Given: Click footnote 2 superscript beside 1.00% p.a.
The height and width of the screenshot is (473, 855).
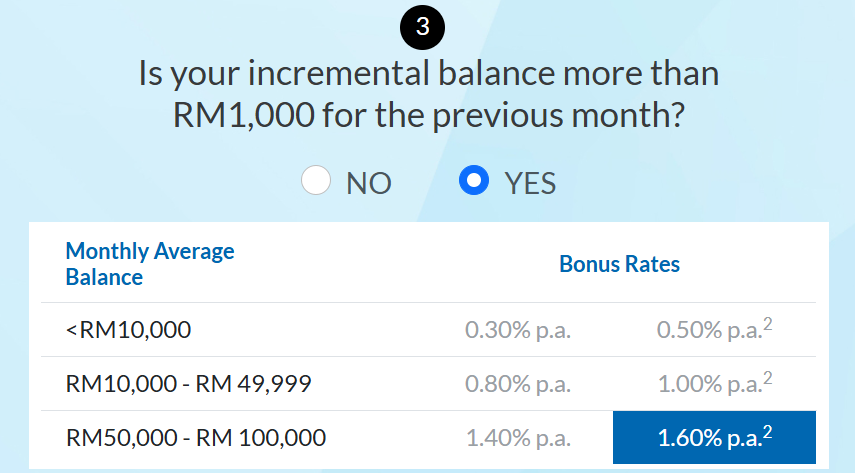Looking at the screenshot, I should pyautogui.click(x=767, y=378).
